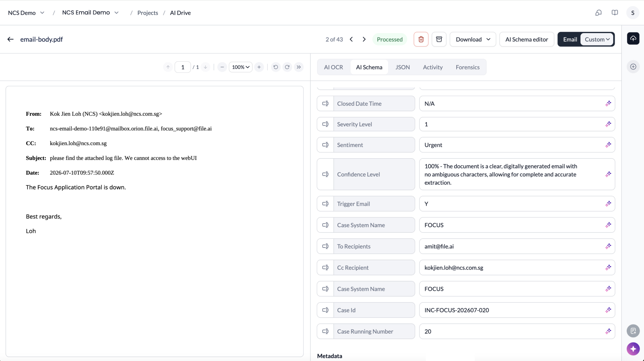Switch to the AI OCR tab
Viewport: 644px width, 361px height.
(x=333, y=67)
